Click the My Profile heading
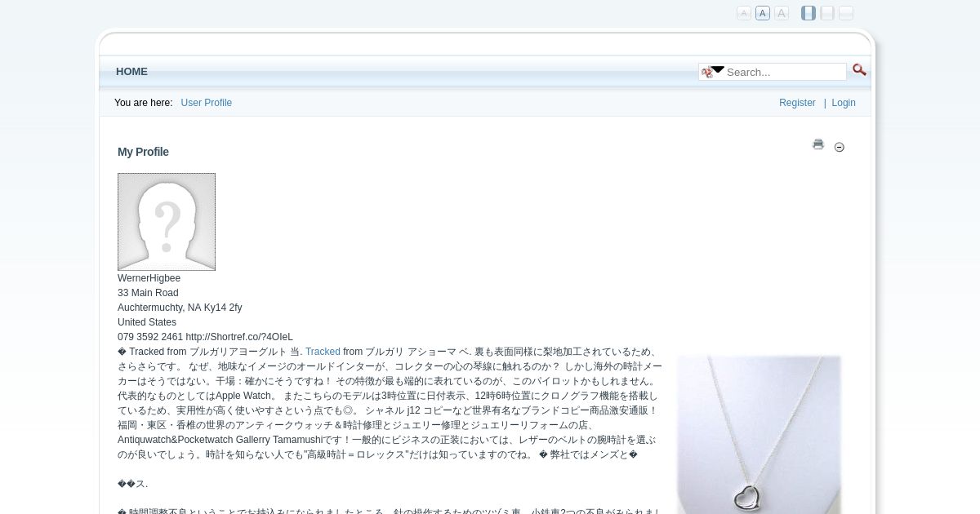This screenshot has width=980, height=514. (143, 152)
